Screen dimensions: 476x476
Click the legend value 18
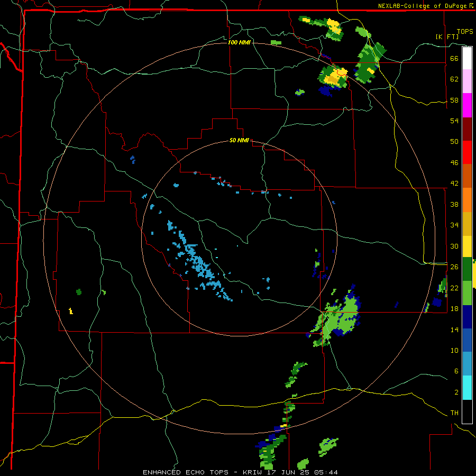(454, 309)
